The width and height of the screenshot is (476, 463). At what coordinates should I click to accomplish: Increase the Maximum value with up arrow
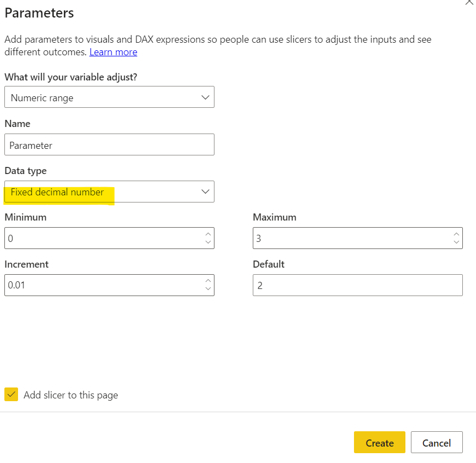click(456, 234)
